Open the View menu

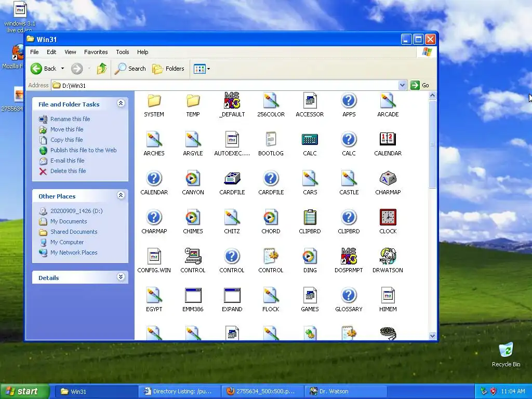70,52
